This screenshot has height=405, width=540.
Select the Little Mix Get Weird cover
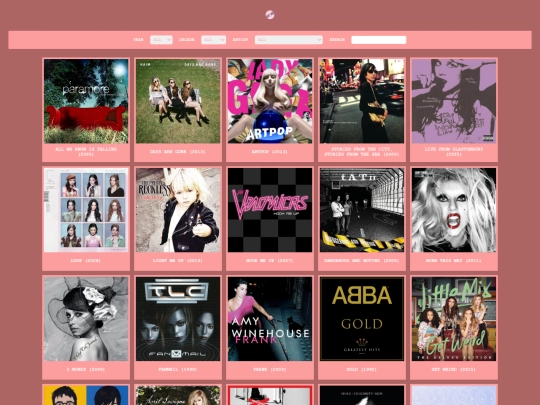(x=454, y=319)
